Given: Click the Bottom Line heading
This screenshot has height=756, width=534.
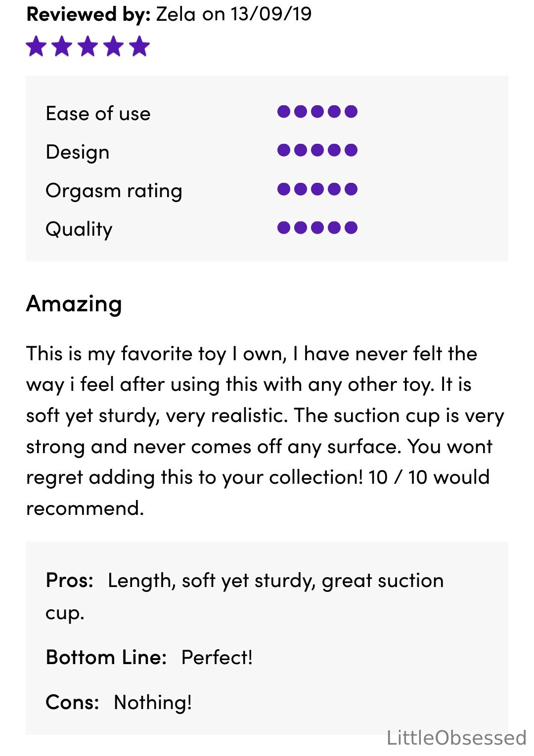Looking at the screenshot, I should [106, 658].
